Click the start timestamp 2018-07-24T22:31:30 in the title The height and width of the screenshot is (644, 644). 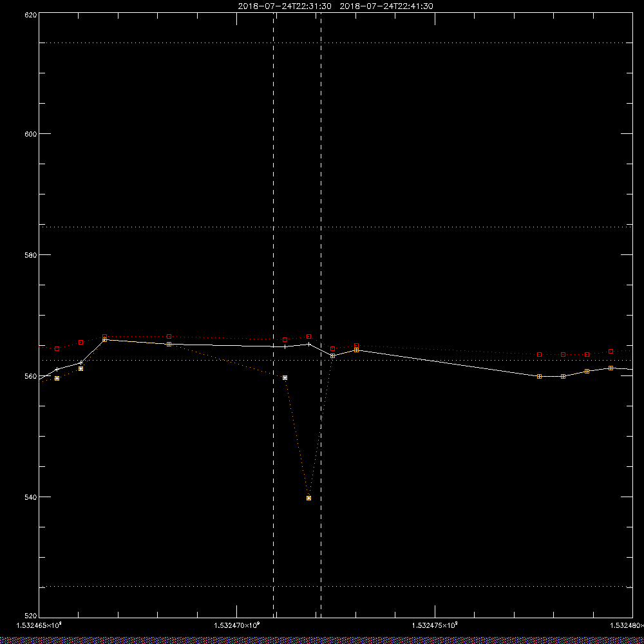click(x=285, y=6)
